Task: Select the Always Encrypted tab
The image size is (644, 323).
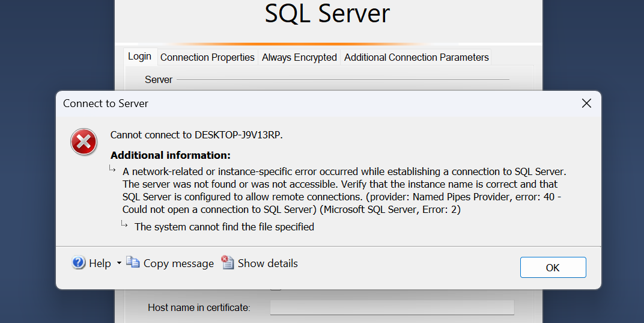Action: tap(299, 57)
